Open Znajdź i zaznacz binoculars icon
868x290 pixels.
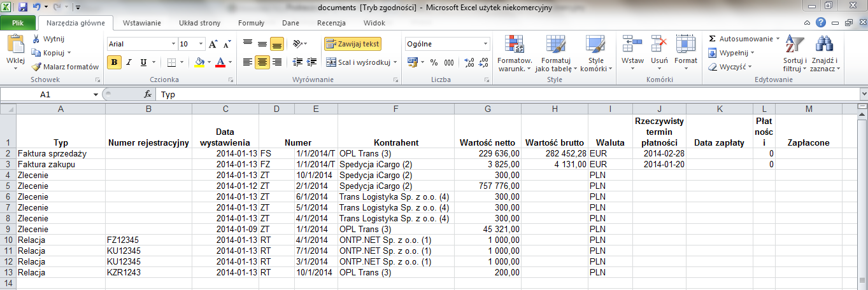point(825,44)
